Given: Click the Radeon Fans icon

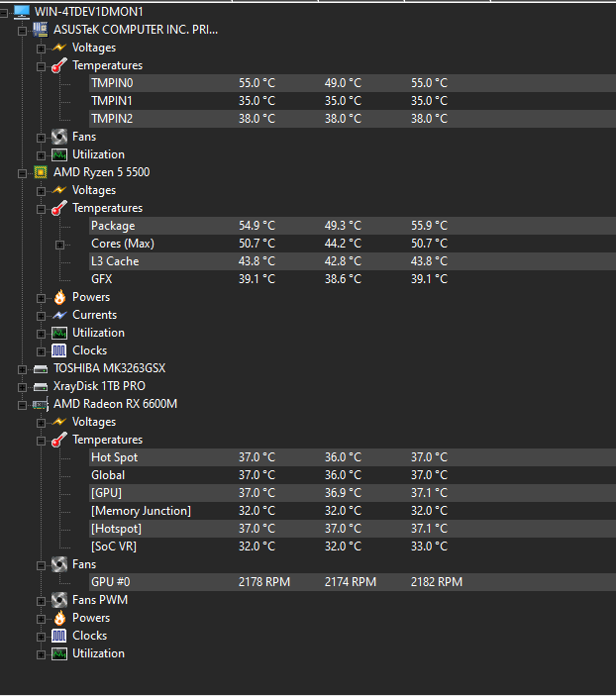Looking at the screenshot, I should [x=59, y=564].
